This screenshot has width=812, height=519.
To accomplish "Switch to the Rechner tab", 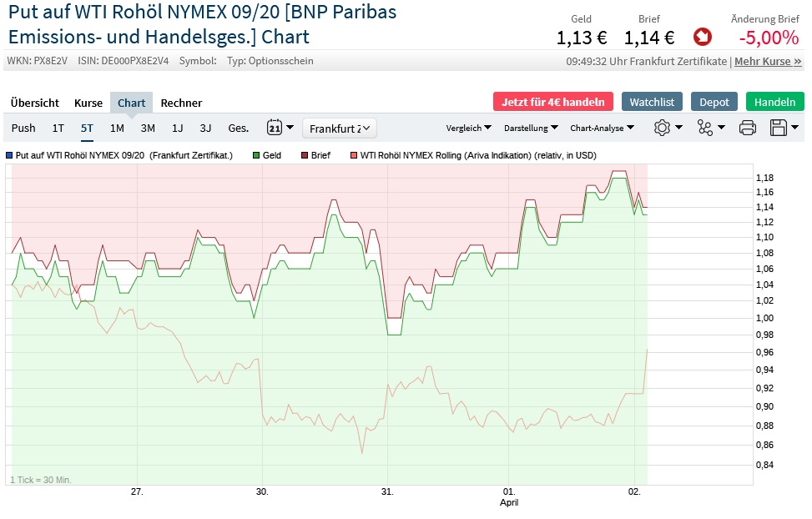I will [x=181, y=103].
